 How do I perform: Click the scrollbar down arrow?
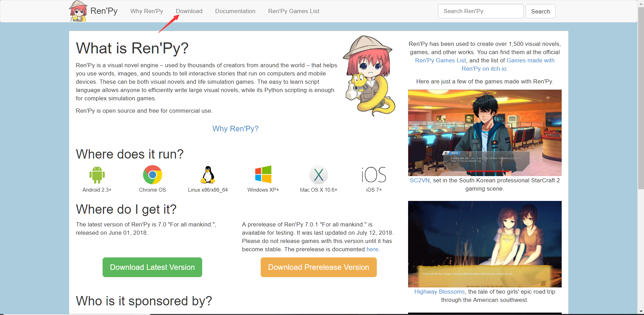[x=641, y=312]
